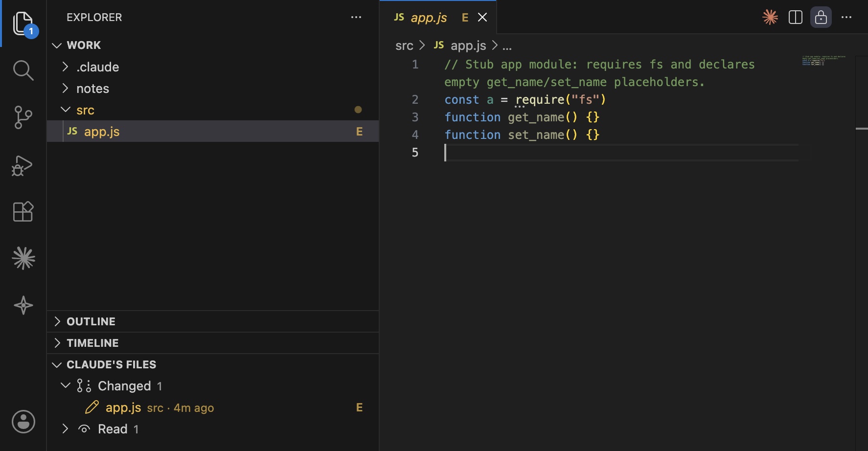Place cursor on empty line 5
Screen dimensions: 868x451
(x=621, y=153)
